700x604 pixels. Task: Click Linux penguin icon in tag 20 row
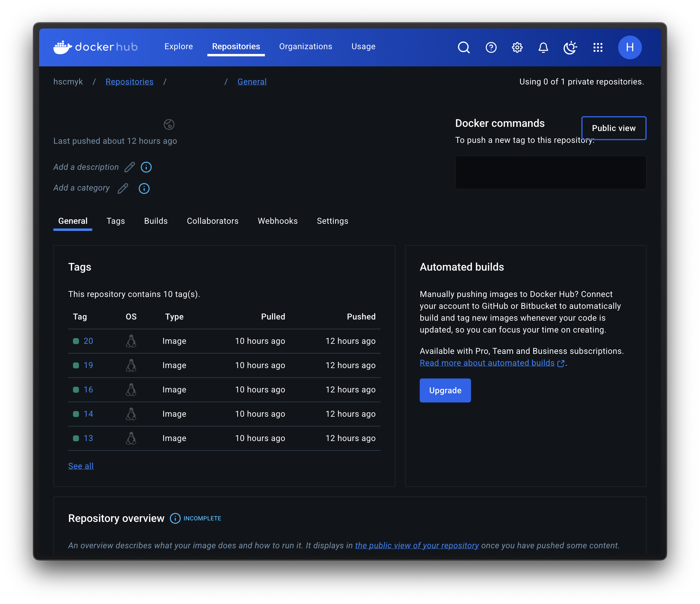(x=131, y=341)
